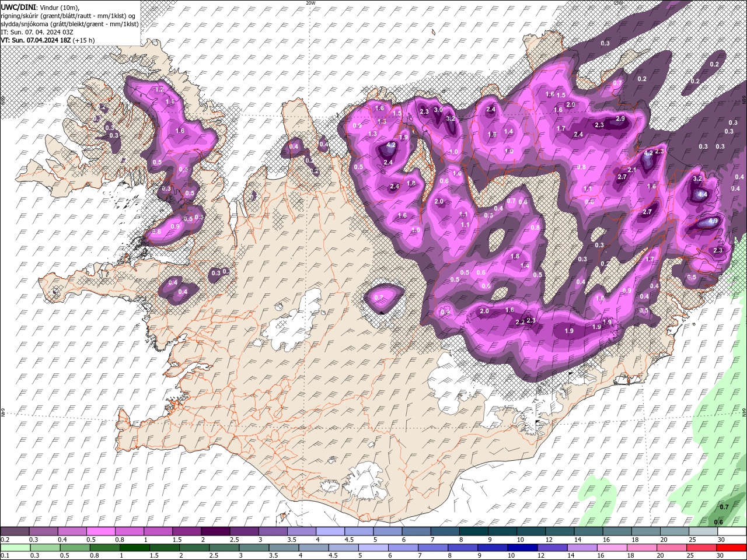This screenshot has width=747, height=560.
Task: Click the valid time line 'VT: Sun. 07.04.2024 18Z'
Action: [x=36, y=40]
